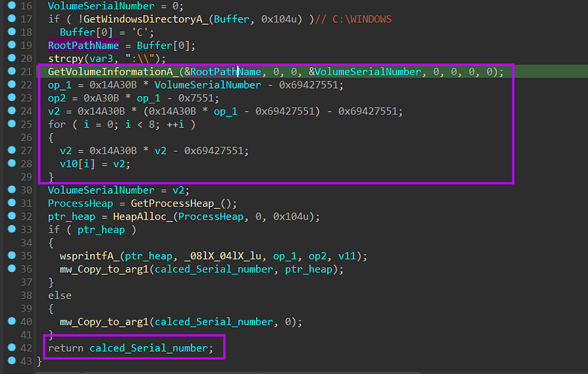Click the for keyword on line 25

[56, 124]
